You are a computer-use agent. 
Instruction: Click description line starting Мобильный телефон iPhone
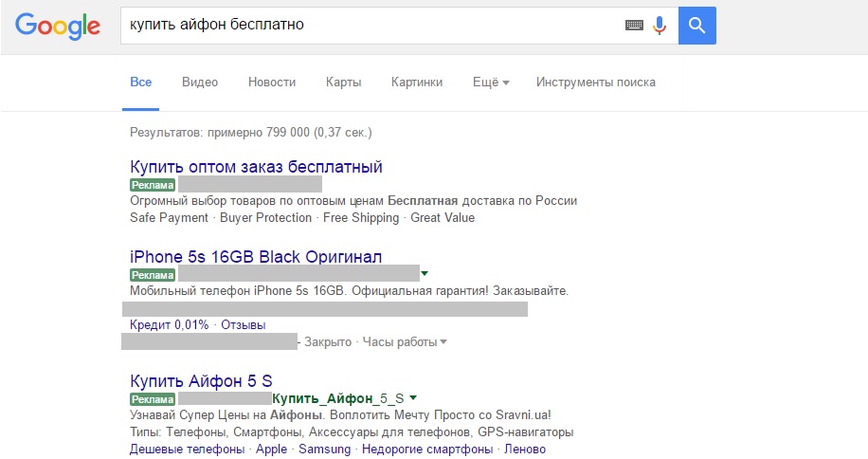pos(350,291)
